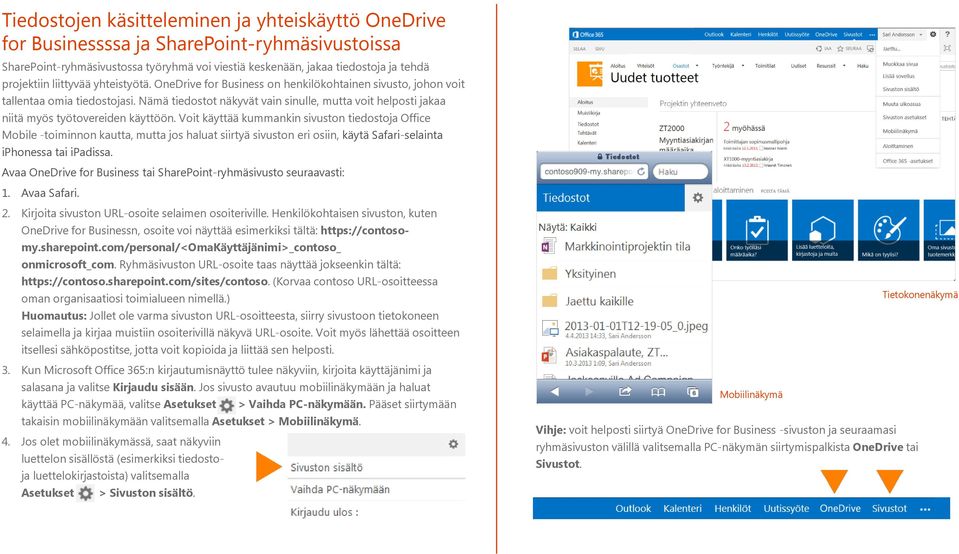Reload the page in mobile Safari address bar
Image resolution: width=959 pixels, height=554 pixels.
pyautogui.click(x=641, y=172)
